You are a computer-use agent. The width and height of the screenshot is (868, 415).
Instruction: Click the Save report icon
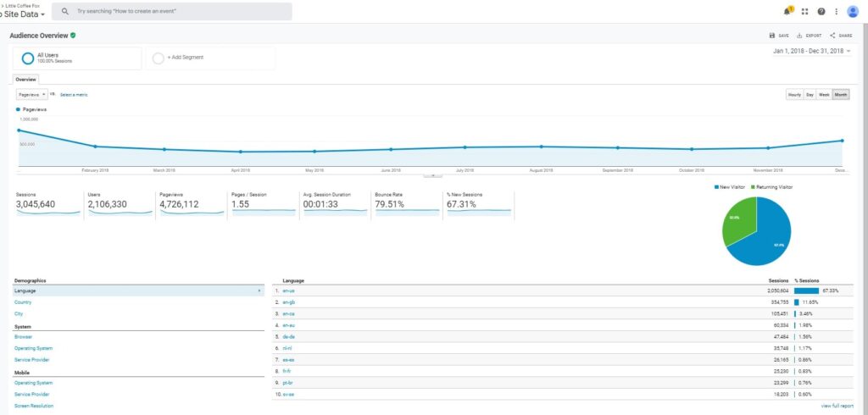click(x=772, y=36)
